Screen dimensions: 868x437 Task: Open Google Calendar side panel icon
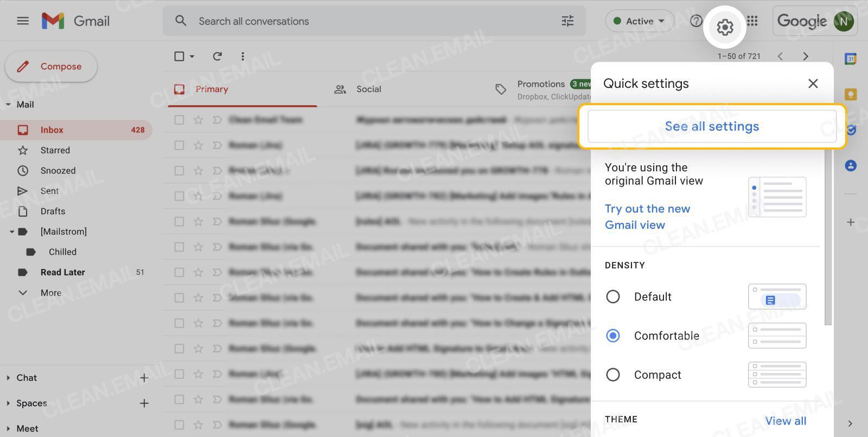(851, 59)
